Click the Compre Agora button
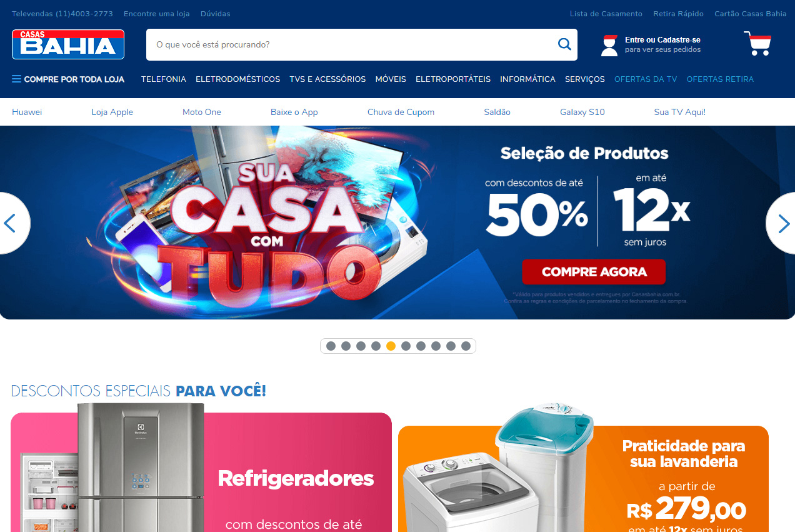795x532 pixels. (594, 272)
